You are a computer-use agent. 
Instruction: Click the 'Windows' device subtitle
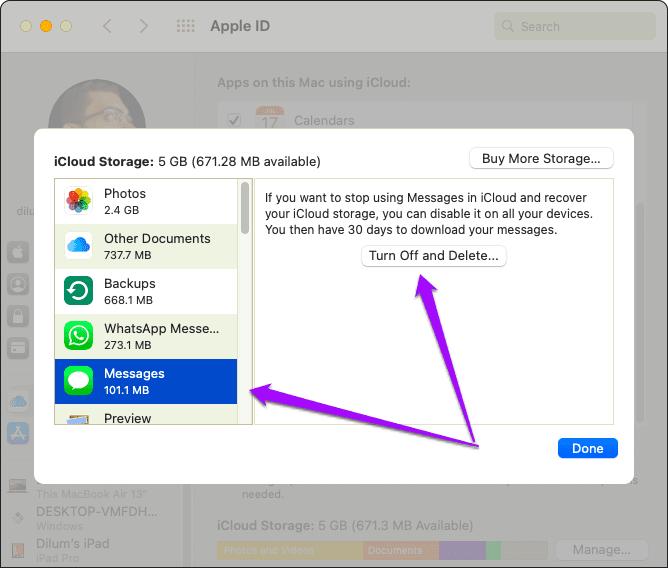tap(60, 526)
